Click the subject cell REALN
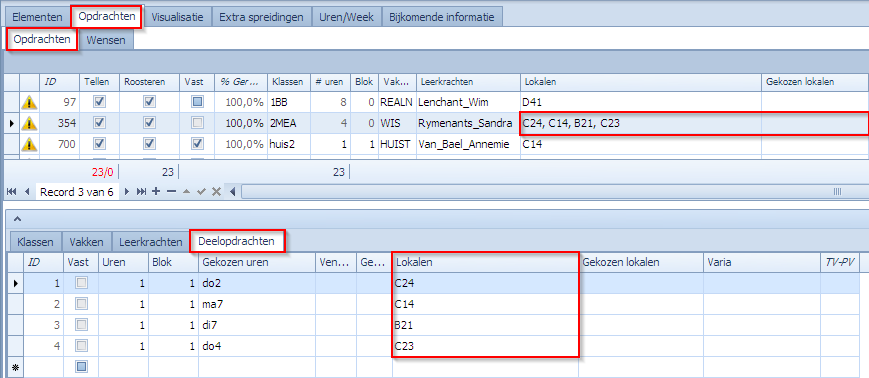This screenshot has height=378, width=869. click(397, 102)
